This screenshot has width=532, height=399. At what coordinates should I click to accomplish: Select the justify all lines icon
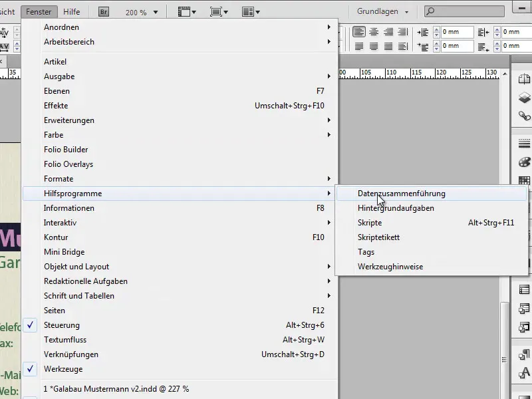pos(388,46)
